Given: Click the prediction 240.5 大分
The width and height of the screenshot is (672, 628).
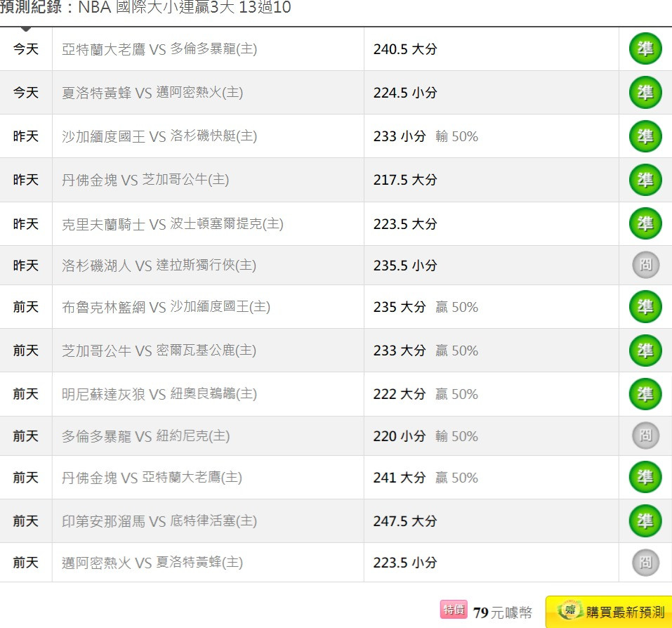Looking at the screenshot, I should click(405, 49).
